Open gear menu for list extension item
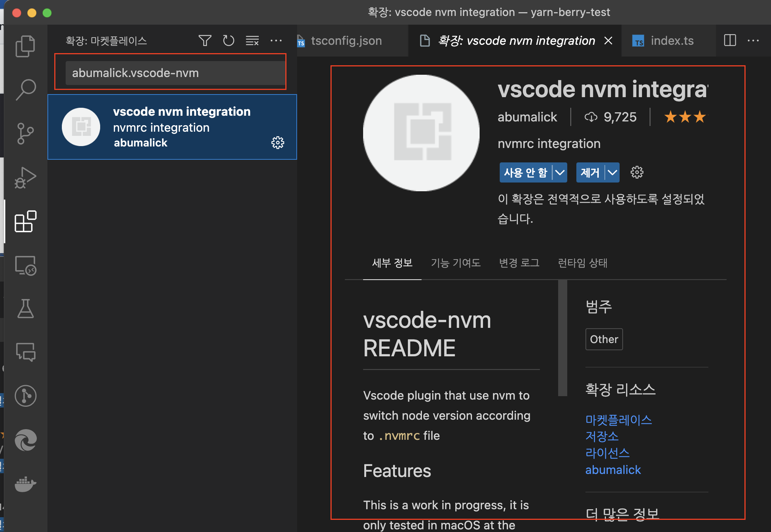The image size is (771, 532). point(278,143)
